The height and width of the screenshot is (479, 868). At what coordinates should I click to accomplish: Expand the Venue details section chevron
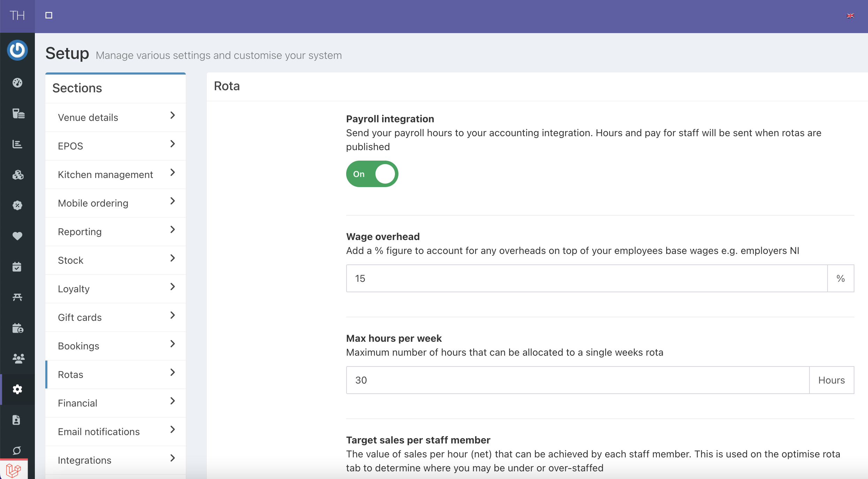coord(173,115)
